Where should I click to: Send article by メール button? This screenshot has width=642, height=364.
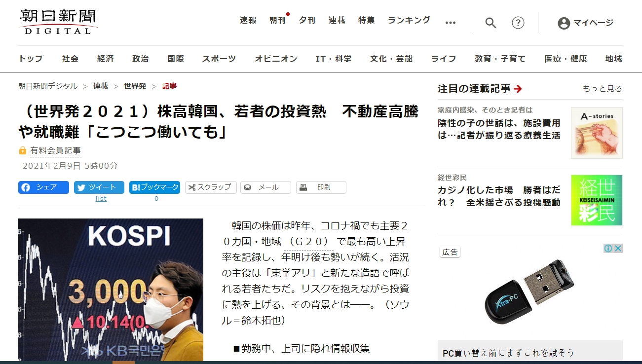(x=265, y=187)
